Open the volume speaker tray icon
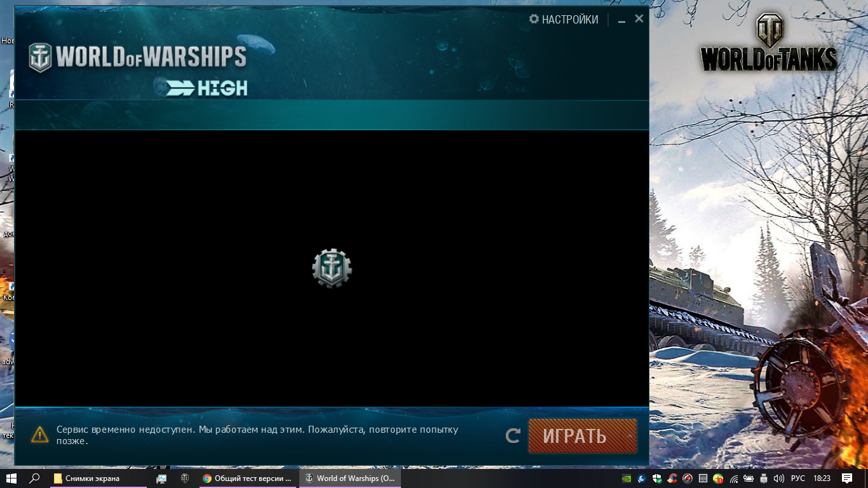Viewport: 868px width, 488px height. tap(779, 478)
